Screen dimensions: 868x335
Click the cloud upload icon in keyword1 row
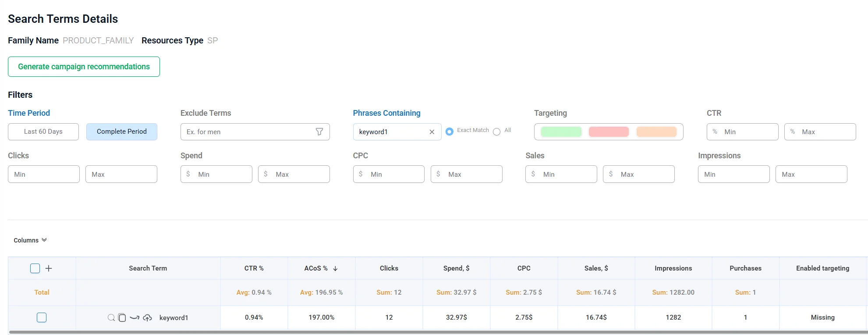148,317
